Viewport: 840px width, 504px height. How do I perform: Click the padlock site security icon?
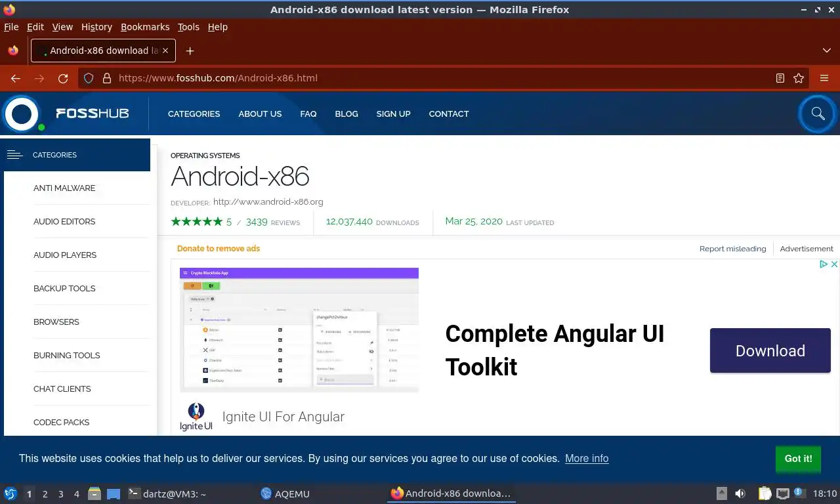point(107,78)
